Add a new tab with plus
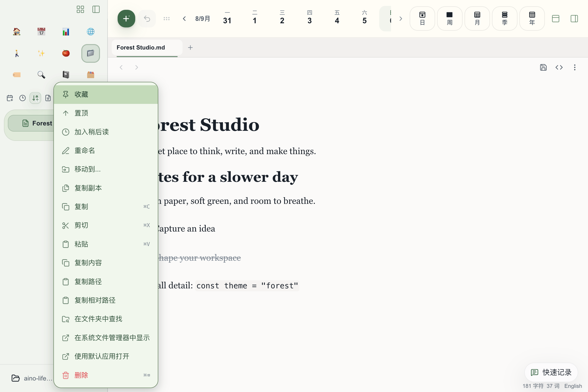 tap(190, 48)
